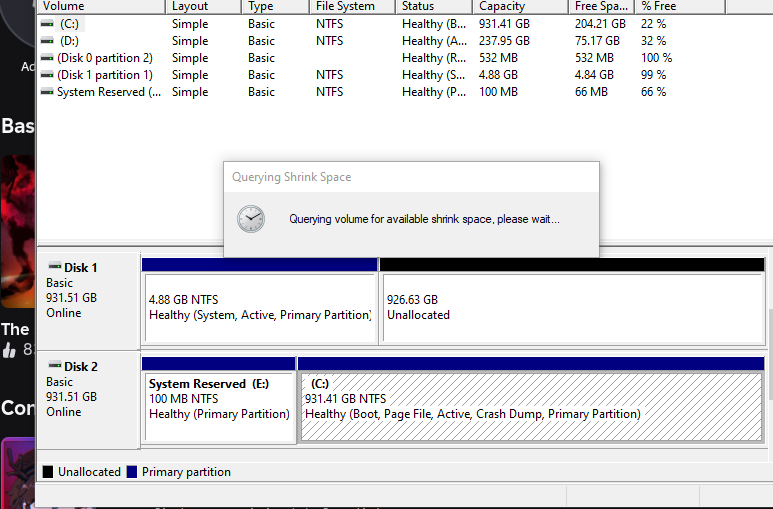773x509 pixels.
Task: Click the clock icon in the Querying dialog
Action: pos(251,219)
